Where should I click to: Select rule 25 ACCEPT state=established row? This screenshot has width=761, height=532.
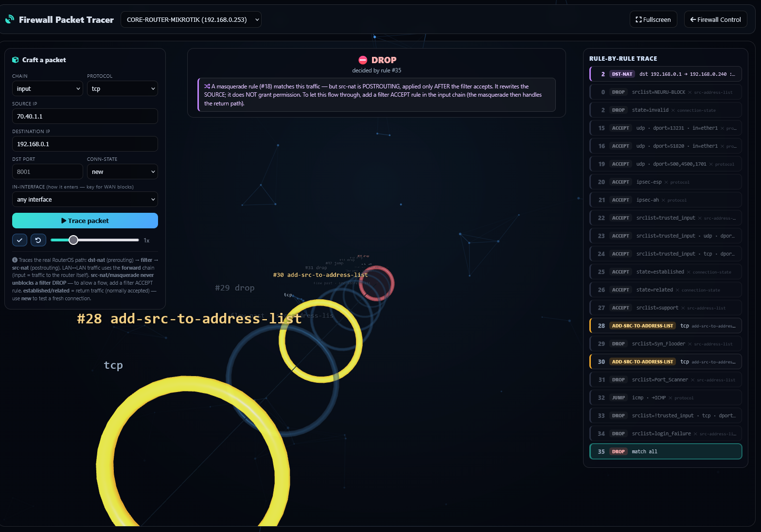point(666,272)
